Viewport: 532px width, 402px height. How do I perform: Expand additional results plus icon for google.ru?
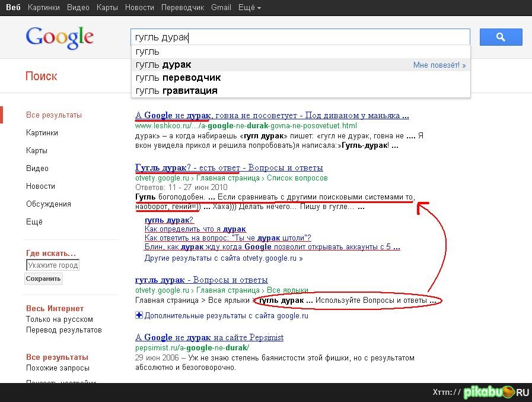pos(139,315)
